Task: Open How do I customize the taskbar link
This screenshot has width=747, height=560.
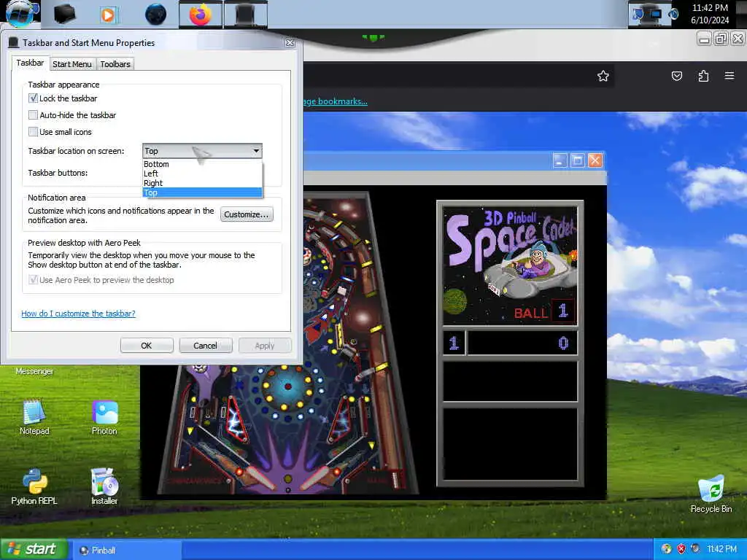Action: click(x=78, y=314)
